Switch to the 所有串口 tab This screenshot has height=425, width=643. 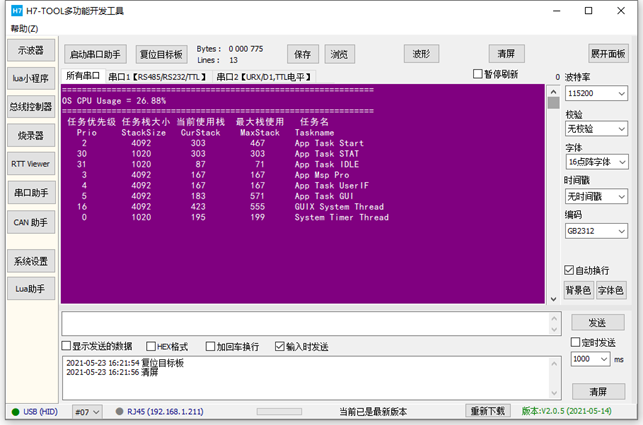(x=83, y=76)
